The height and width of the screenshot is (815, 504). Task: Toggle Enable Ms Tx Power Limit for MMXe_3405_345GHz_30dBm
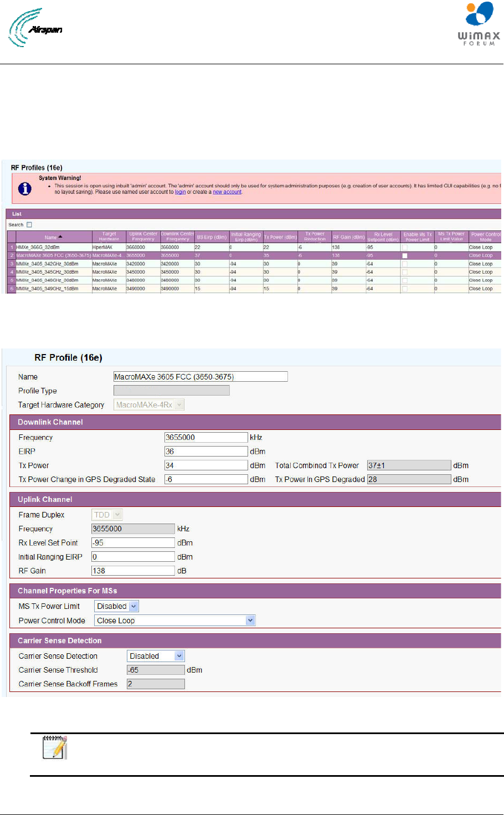(405, 272)
